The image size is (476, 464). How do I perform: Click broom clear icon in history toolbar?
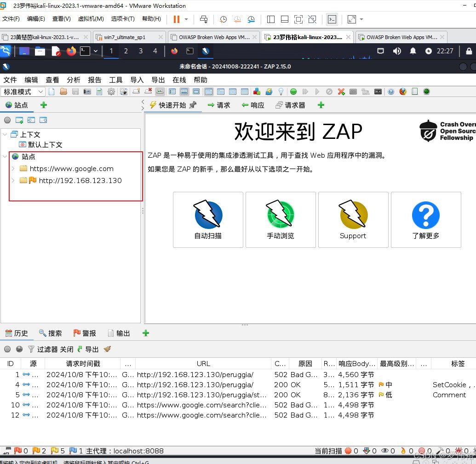(107, 349)
